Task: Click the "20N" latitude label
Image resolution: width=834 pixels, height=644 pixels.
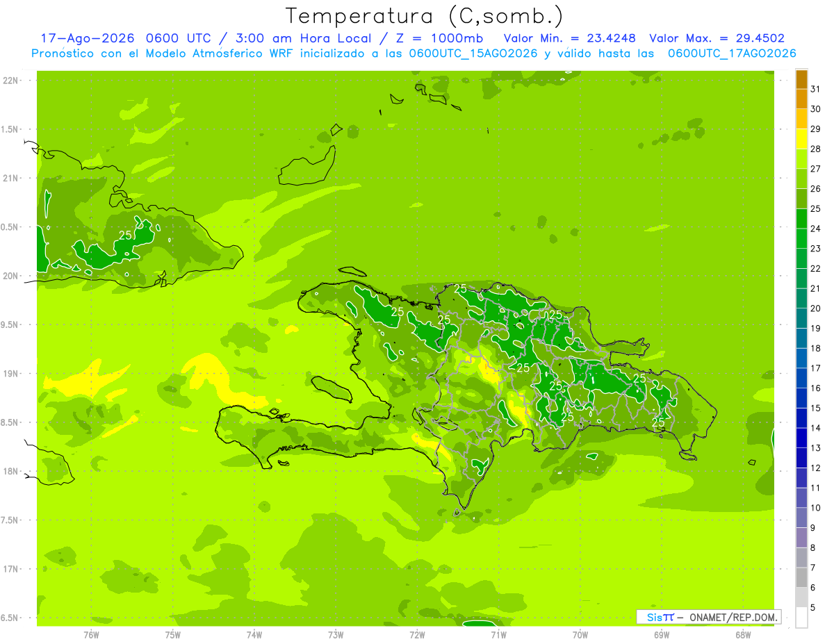Action: click(11, 276)
